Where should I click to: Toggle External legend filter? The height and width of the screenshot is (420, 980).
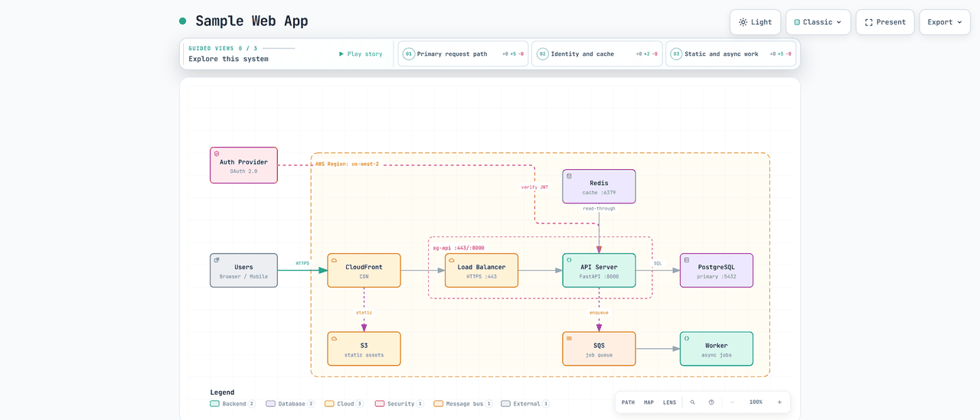[525, 404]
